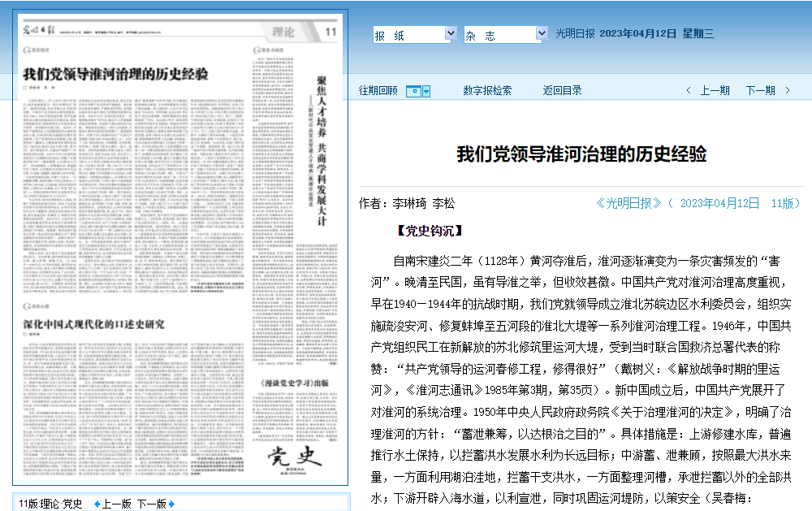The image size is (812, 511).
Task: Open the calendar icon beside 往期回顾
Action: pyautogui.click(x=413, y=91)
